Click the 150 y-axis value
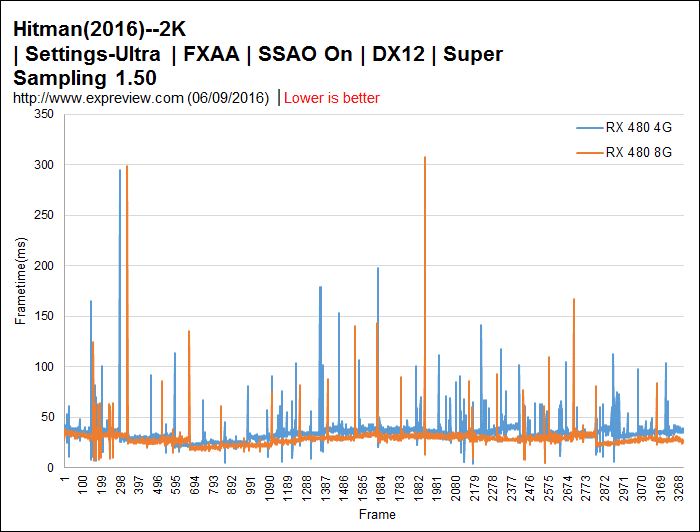 [44, 316]
